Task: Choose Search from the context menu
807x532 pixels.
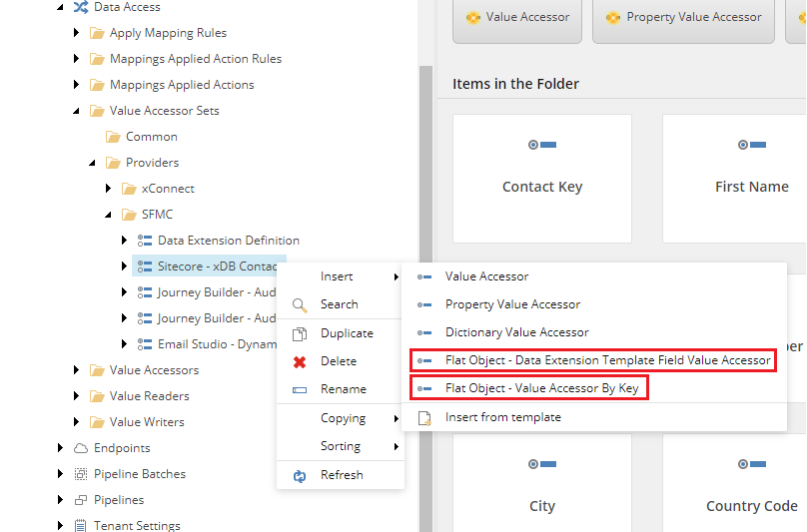Action: coord(341,304)
